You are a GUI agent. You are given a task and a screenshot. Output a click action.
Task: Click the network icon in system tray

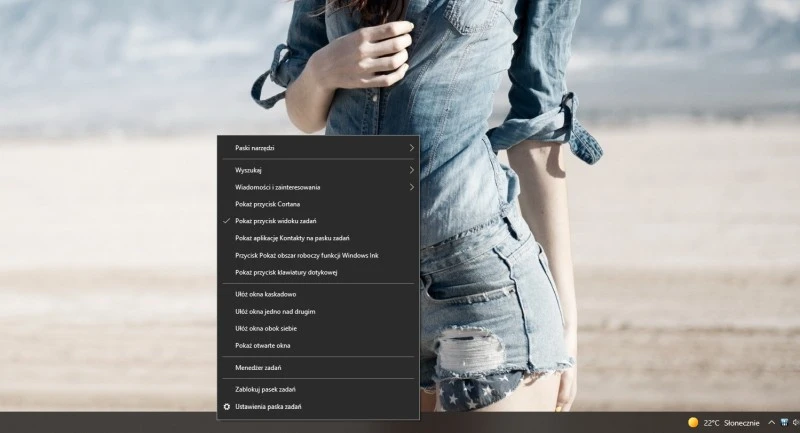(785, 422)
